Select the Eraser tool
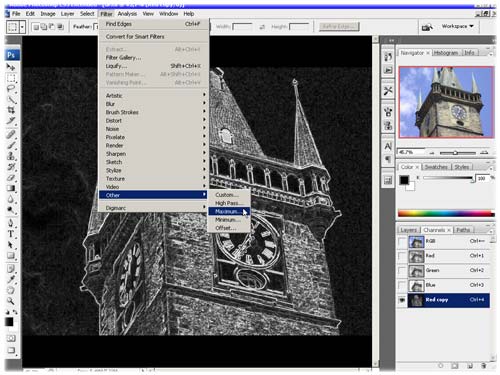 [x=11, y=178]
